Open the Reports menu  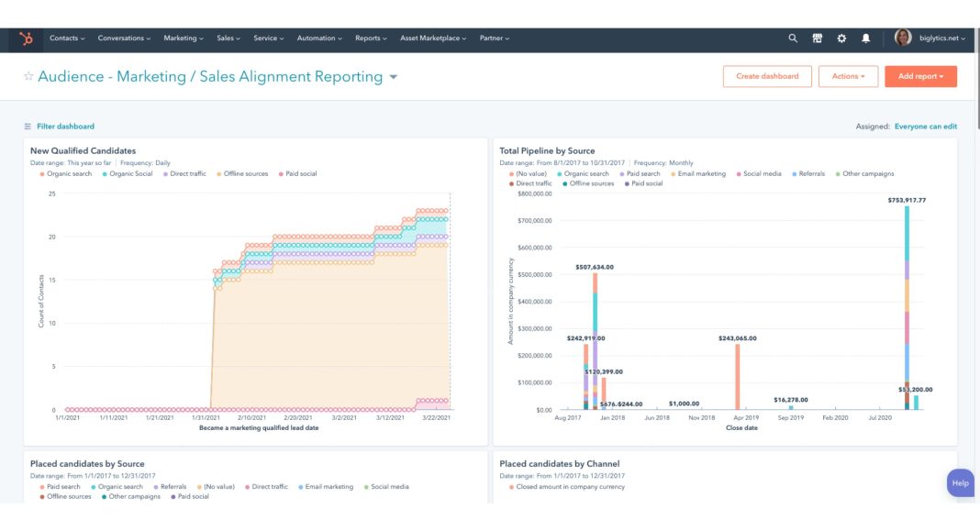(x=371, y=38)
